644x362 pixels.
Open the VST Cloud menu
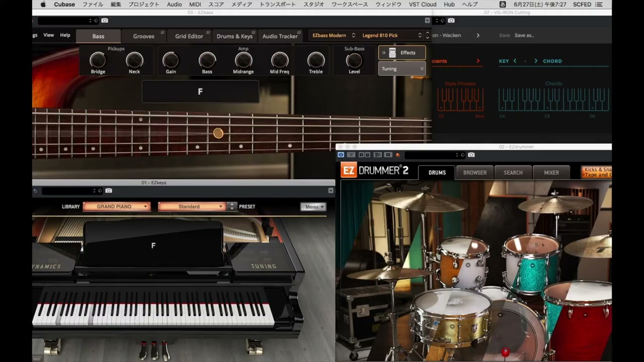pos(423,5)
